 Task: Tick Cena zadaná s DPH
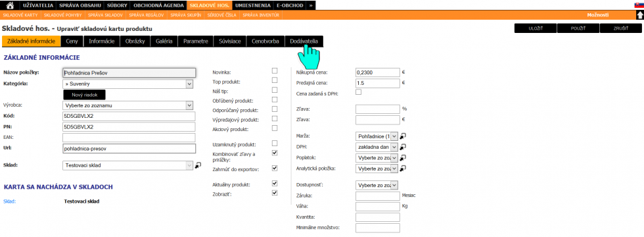pyautogui.click(x=358, y=92)
